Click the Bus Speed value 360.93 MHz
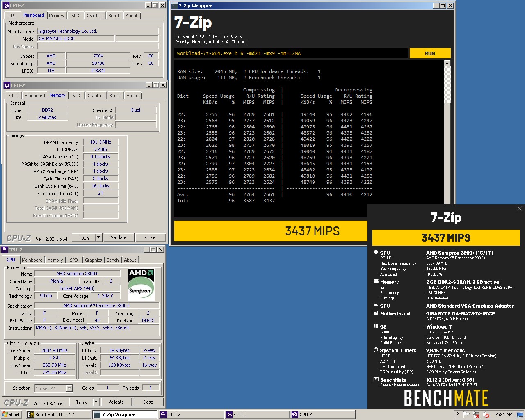This screenshot has width=525, height=420. pyautogui.click(x=55, y=365)
